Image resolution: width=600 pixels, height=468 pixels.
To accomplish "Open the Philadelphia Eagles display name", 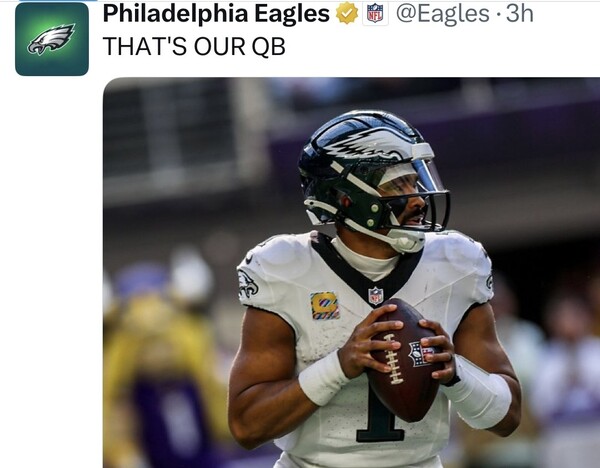I will click(216, 13).
